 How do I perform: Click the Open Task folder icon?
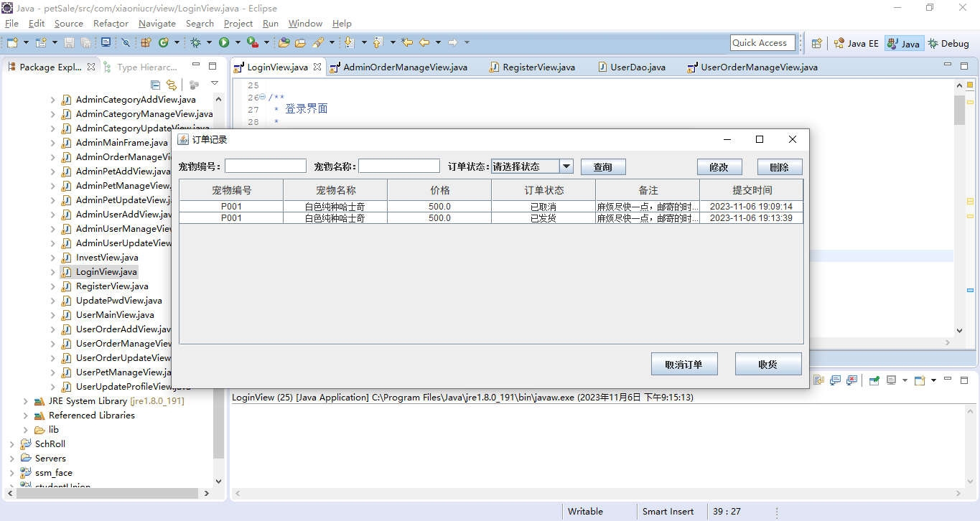pos(301,43)
